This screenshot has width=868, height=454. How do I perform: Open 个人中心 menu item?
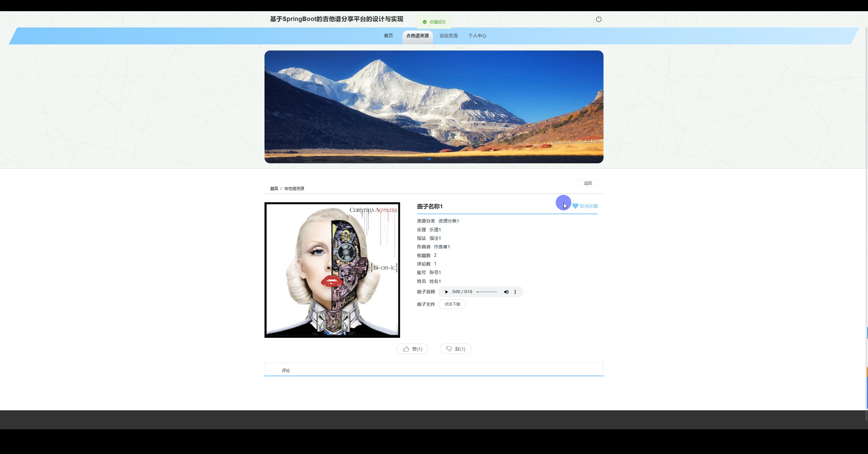[477, 36]
